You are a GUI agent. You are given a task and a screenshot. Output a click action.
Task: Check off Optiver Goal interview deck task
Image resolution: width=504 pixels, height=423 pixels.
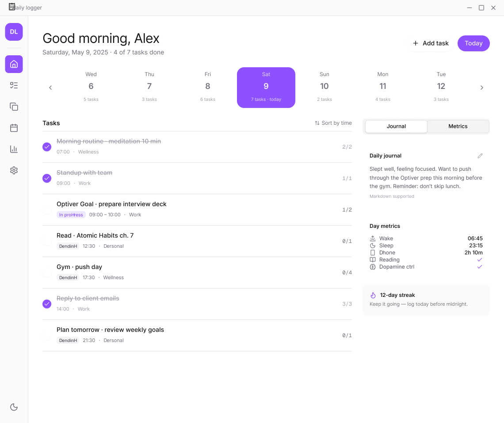[47, 210]
